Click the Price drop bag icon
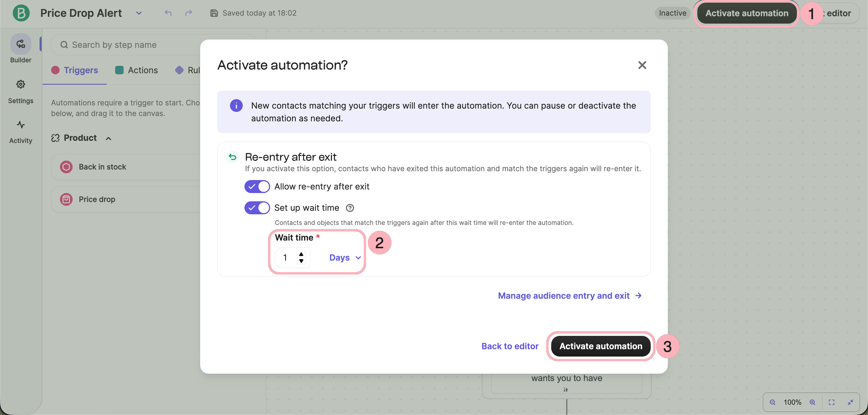Image resolution: width=868 pixels, height=415 pixels. (66, 199)
